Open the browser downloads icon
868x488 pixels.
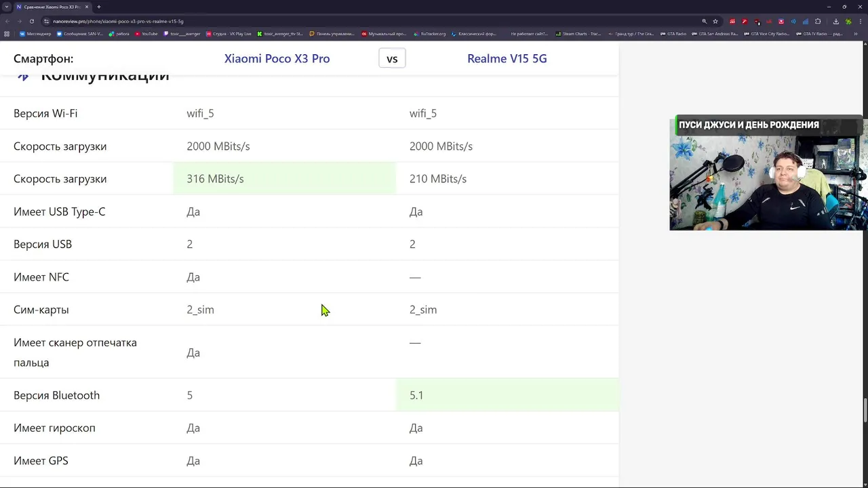[835, 21]
